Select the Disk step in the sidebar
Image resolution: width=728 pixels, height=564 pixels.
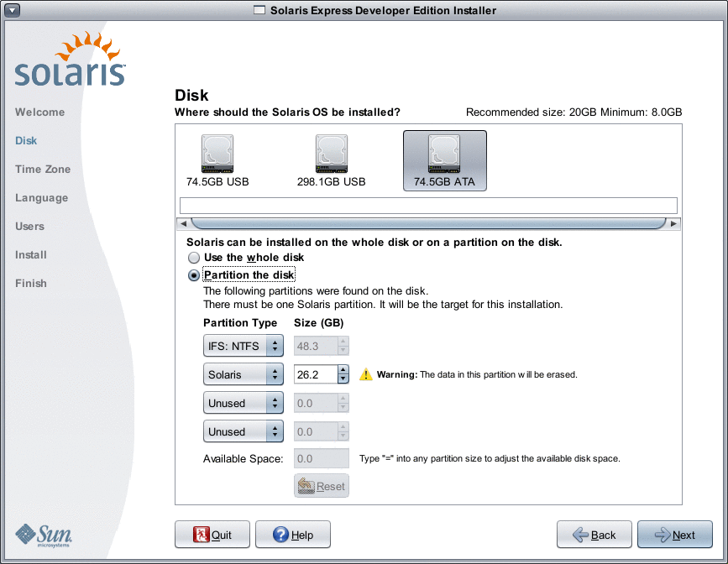click(28, 140)
